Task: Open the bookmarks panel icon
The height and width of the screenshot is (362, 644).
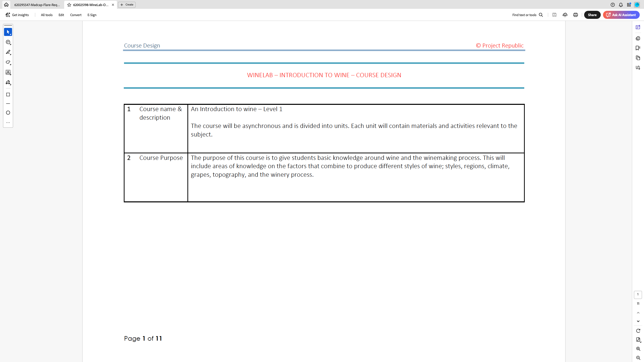Action: [638, 48]
